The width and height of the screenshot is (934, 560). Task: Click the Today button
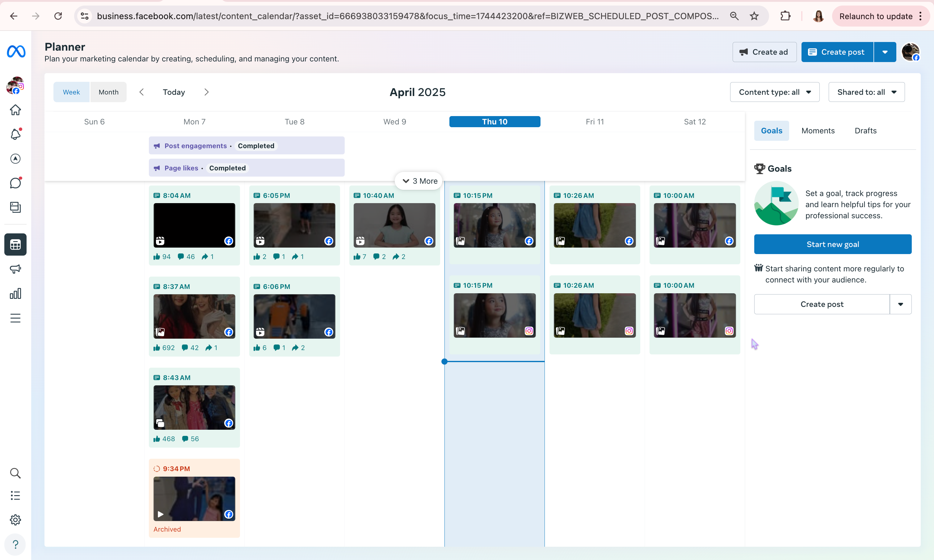(174, 92)
